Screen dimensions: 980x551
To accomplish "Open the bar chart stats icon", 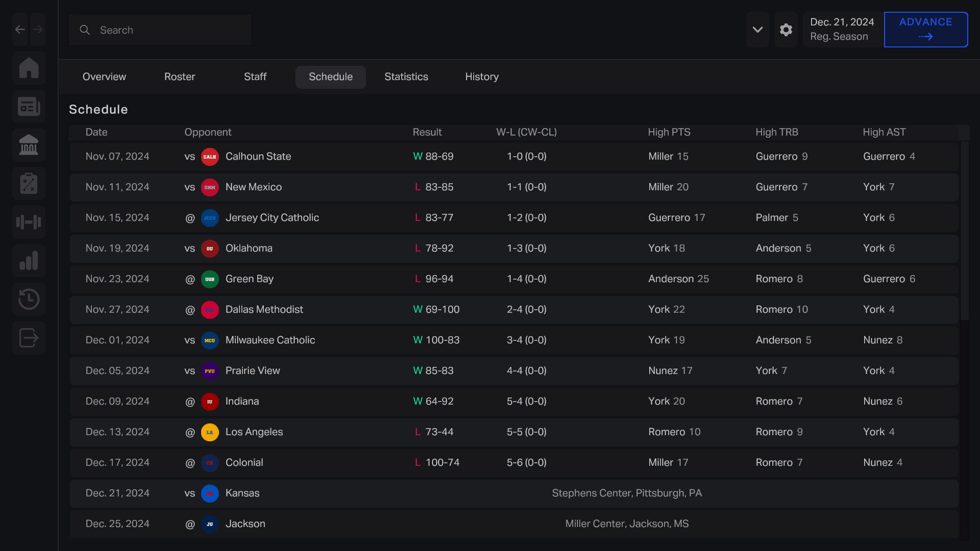I will (x=29, y=261).
